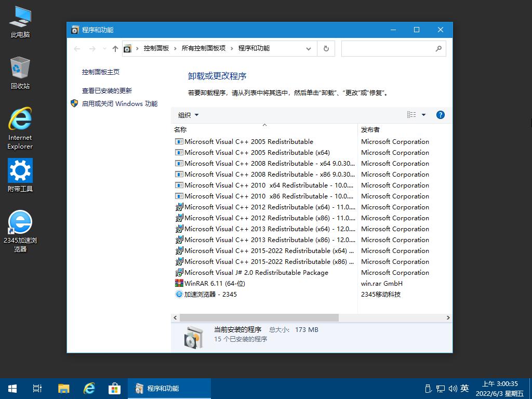This screenshot has height=399, width=532.
Task: Select Visual C++ 2015-2022 Redistributable (x86) entry
Action: click(264, 262)
